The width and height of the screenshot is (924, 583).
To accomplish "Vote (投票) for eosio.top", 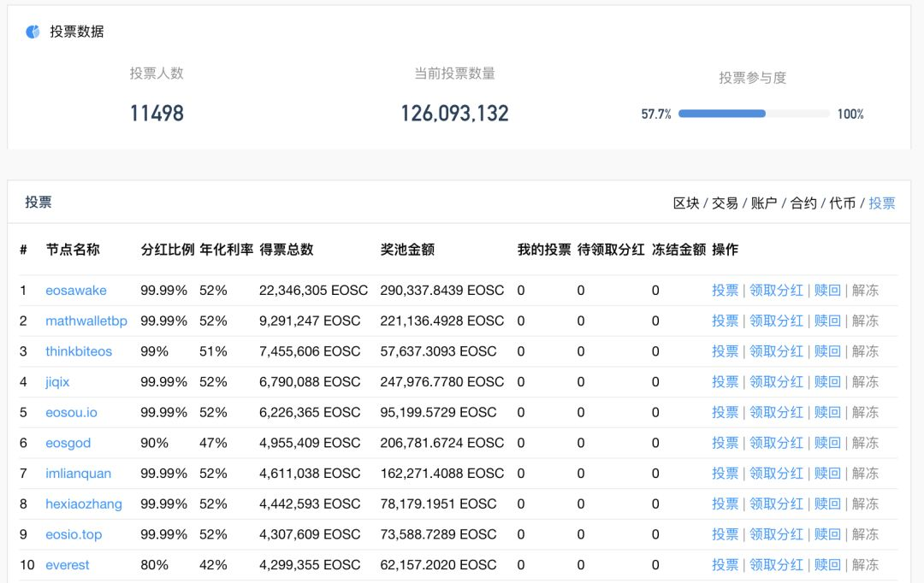I will click(x=725, y=535).
